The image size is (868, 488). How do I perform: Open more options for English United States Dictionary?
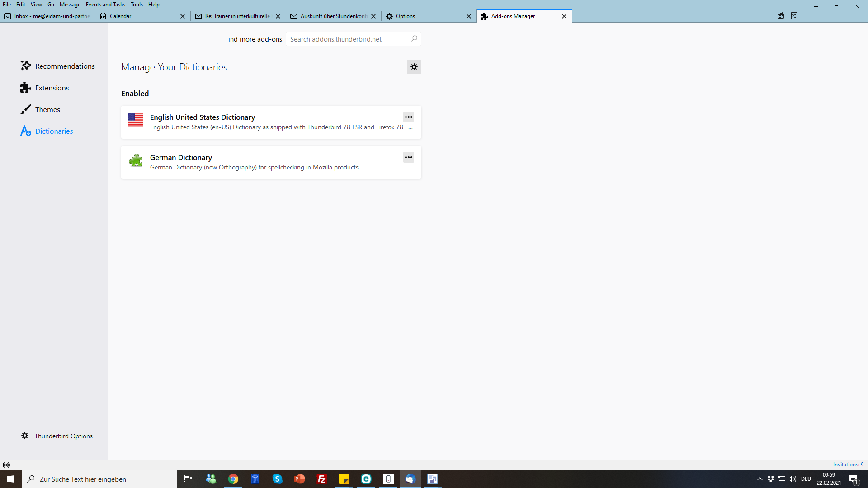(408, 117)
